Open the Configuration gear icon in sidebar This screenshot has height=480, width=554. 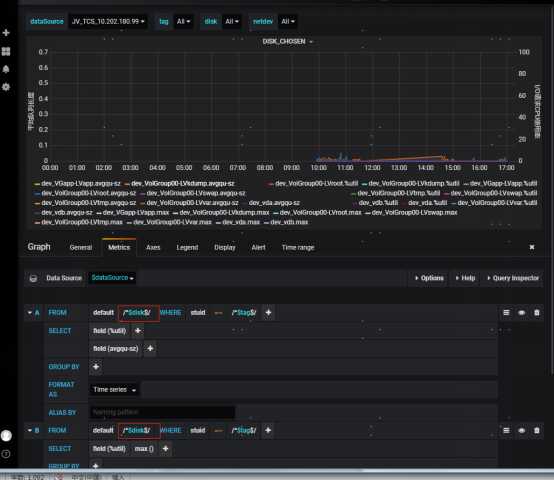6,87
